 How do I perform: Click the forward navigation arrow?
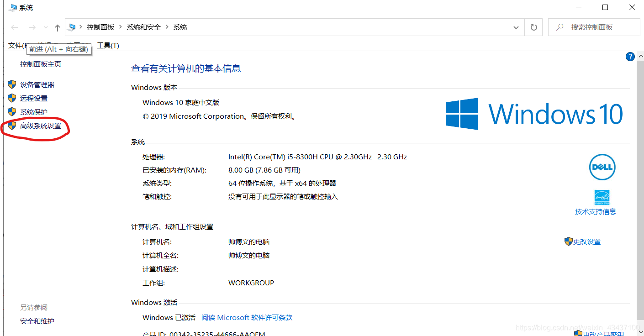(32, 27)
